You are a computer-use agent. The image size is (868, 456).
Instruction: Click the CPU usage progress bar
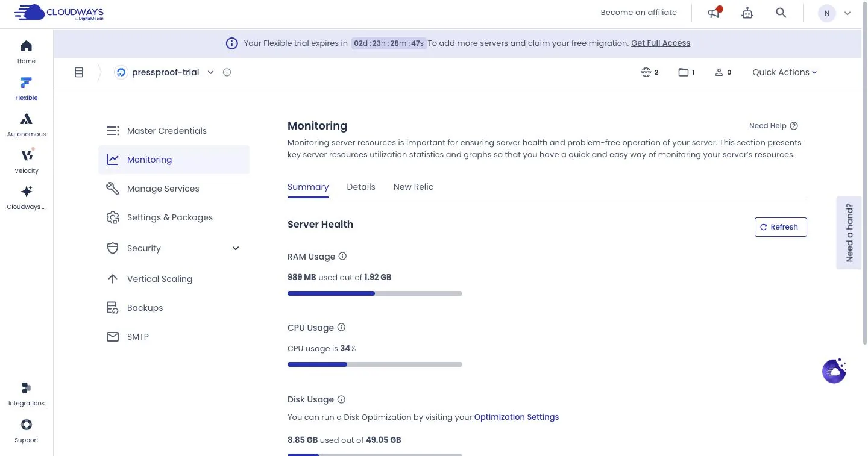click(375, 364)
